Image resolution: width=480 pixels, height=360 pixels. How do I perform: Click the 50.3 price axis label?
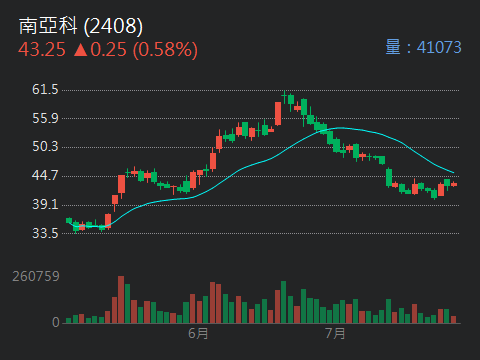45,147
